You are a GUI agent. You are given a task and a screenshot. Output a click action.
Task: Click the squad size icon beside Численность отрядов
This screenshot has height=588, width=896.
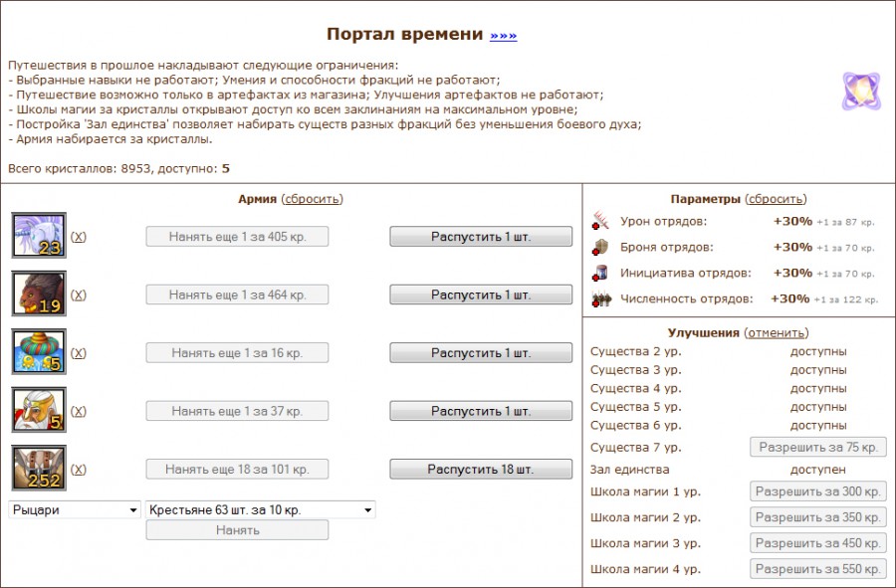point(601,298)
